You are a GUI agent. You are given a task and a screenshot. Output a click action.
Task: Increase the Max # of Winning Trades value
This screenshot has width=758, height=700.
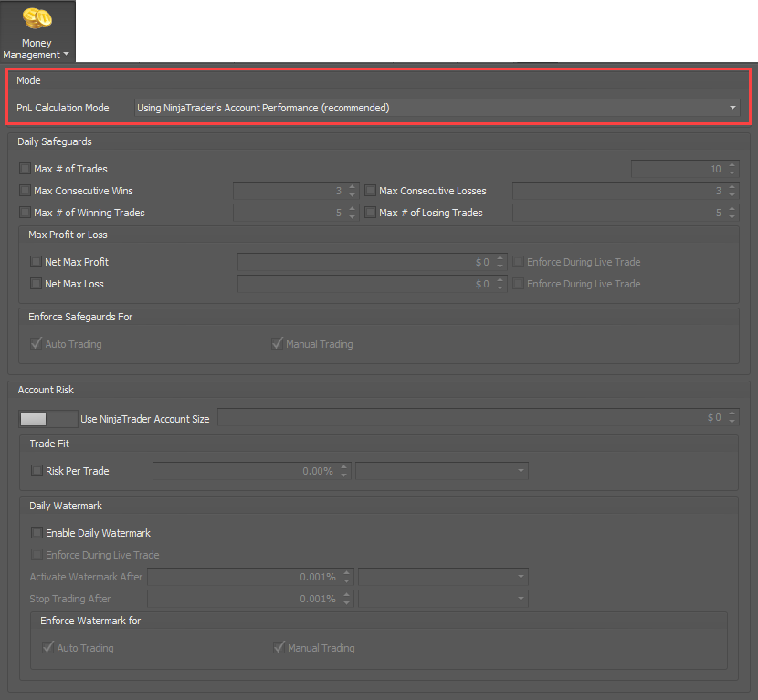point(353,209)
